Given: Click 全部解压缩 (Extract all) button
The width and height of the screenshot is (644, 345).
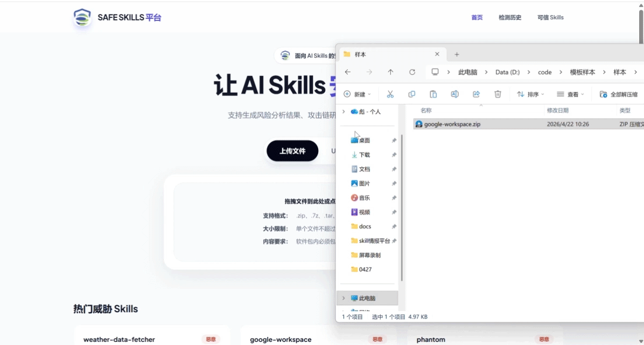Looking at the screenshot, I should pos(619,94).
